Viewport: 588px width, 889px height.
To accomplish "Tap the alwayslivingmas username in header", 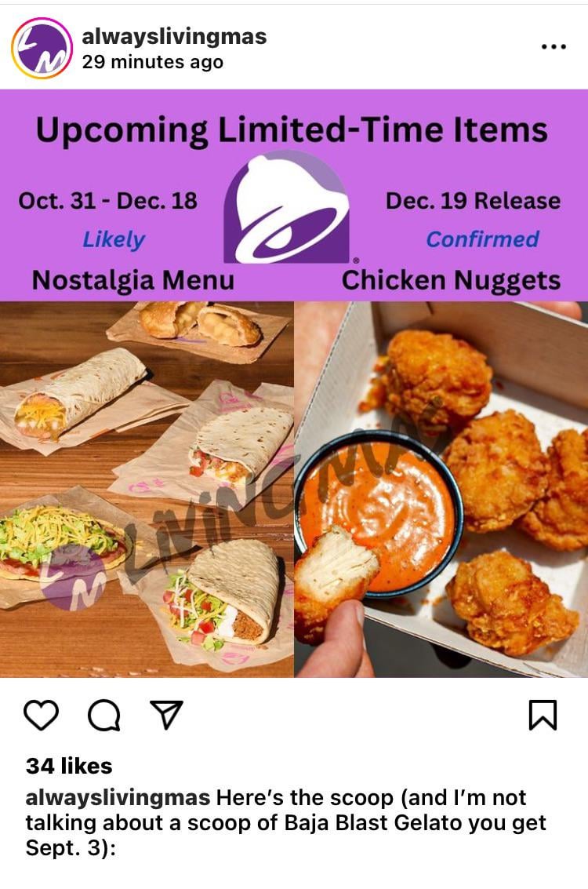I will (x=175, y=36).
